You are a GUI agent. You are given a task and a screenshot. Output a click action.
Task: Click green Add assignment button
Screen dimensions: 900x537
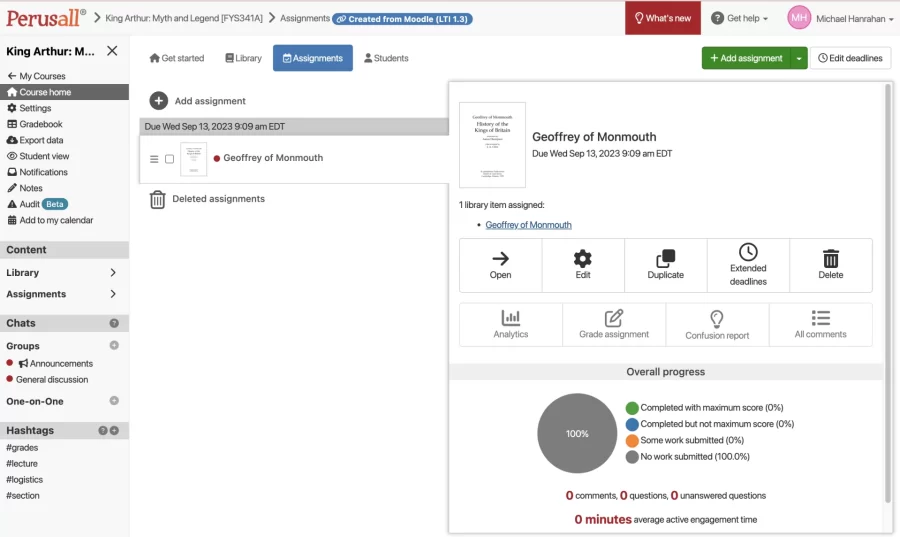(746, 58)
